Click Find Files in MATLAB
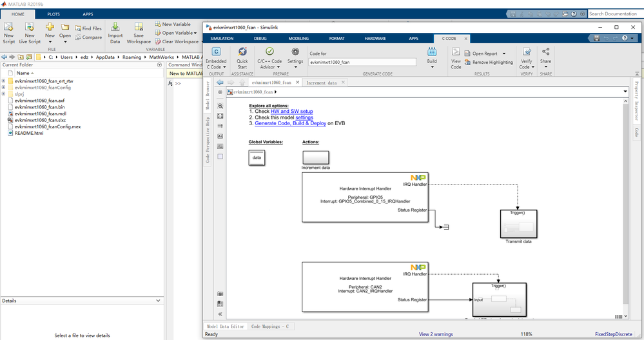Screen dimensions: 644x340 88,28
